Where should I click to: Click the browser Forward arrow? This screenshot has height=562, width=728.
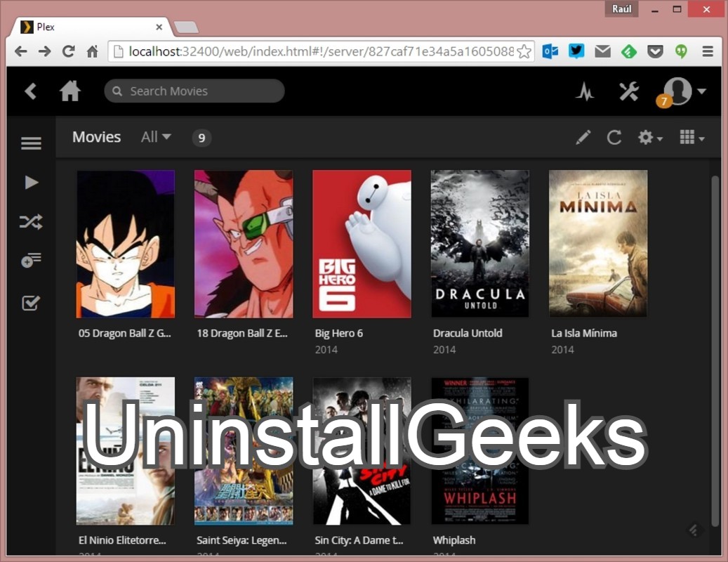click(44, 51)
